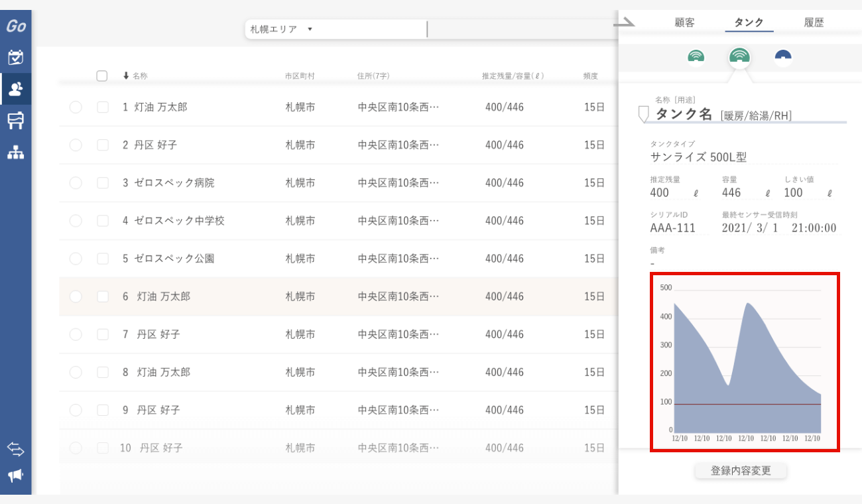Image resolution: width=862 pixels, height=504 pixels.
Task: Select the radio circle for row 8
Action: 76,372
